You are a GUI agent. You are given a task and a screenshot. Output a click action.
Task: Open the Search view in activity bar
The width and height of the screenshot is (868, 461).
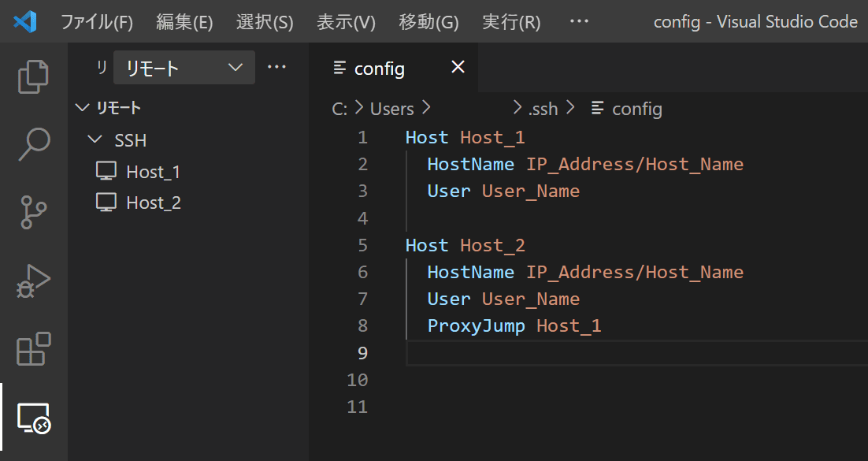pyautogui.click(x=33, y=144)
